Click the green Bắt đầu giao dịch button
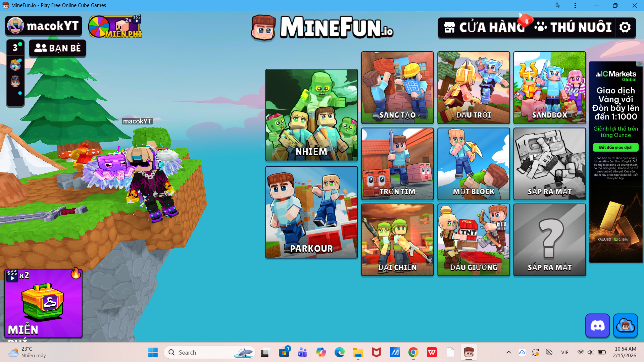The width and height of the screenshot is (644, 362). click(x=615, y=147)
